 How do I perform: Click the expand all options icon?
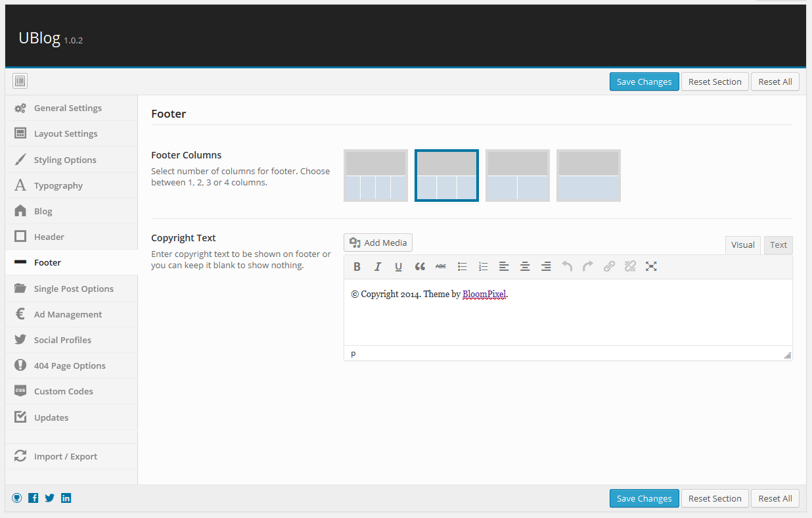pos(20,82)
